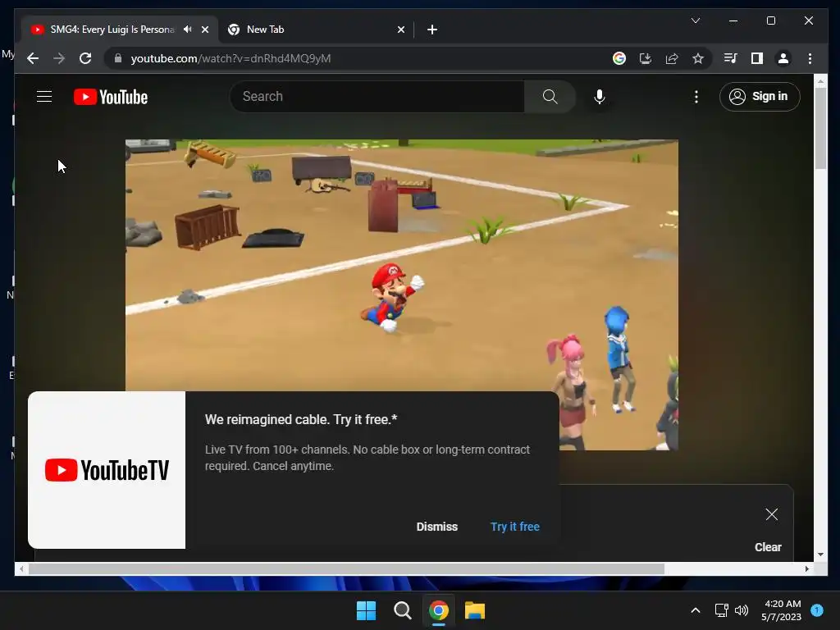Toggle Chrome side panel
This screenshot has width=840, height=630.
click(x=757, y=58)
